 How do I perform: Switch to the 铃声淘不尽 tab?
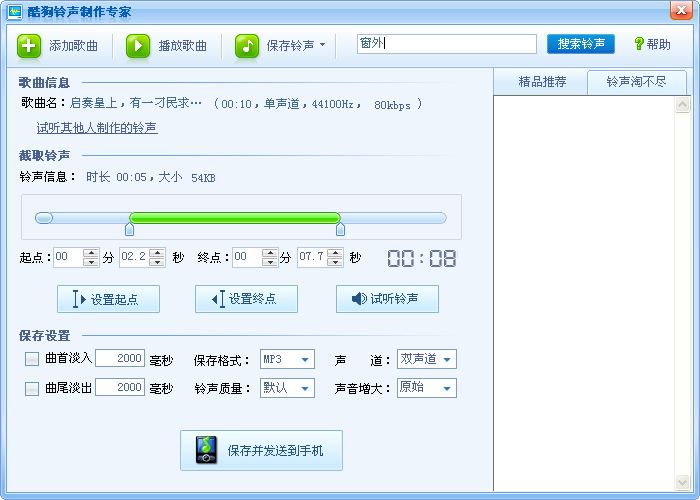[x=636, y=82]
